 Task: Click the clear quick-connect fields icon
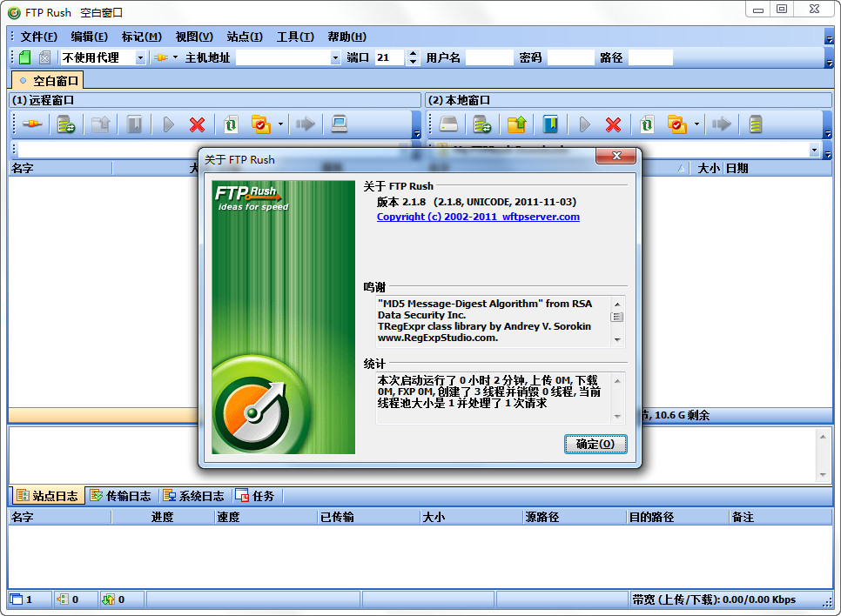coord(45,57)
